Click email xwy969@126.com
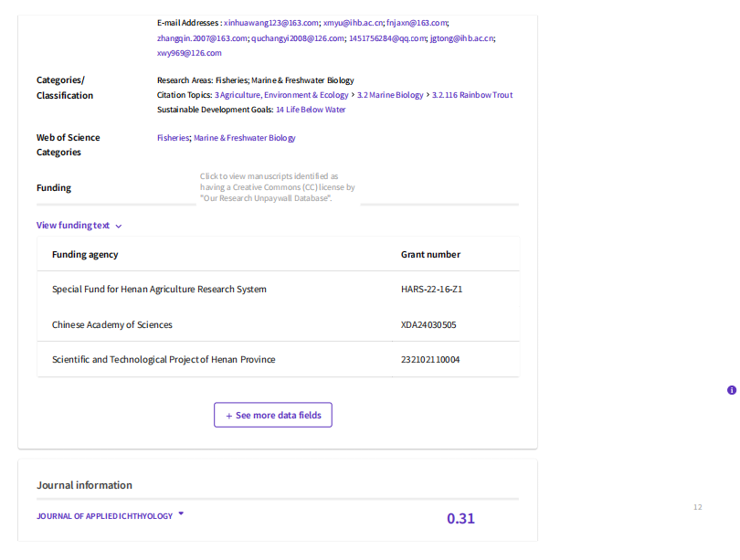Image resolution: width=740 pixels, height=560 pixels. [x=189, y=53]
